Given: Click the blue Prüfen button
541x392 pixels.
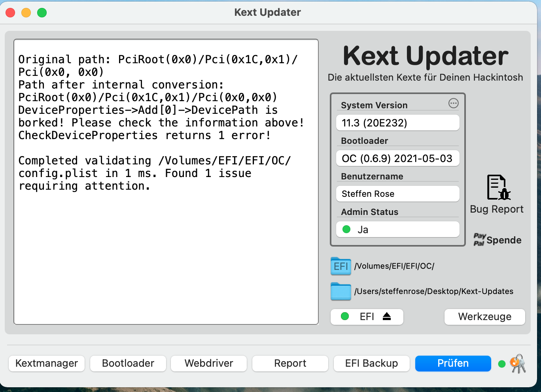Looking at the screenshot, I should pos(453,364).
